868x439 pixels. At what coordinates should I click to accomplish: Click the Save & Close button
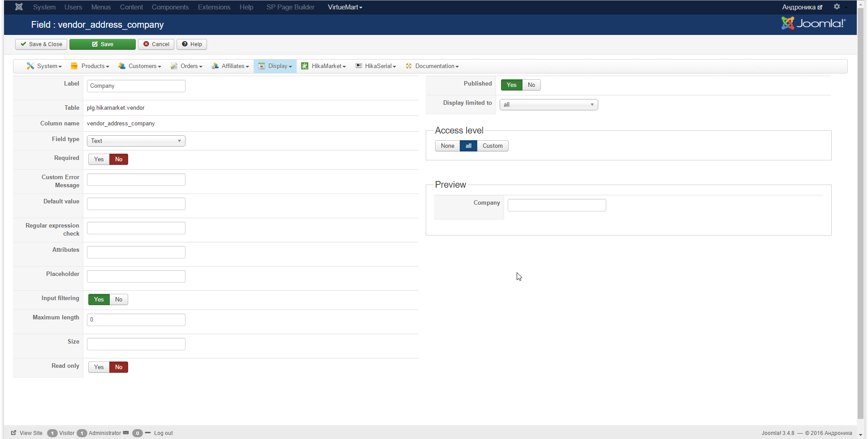point(41,44)
